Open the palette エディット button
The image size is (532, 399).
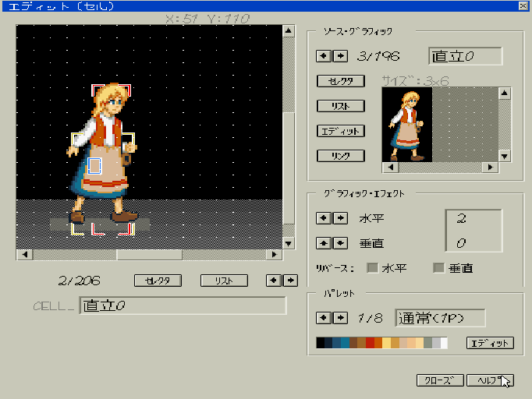point(490,343)
